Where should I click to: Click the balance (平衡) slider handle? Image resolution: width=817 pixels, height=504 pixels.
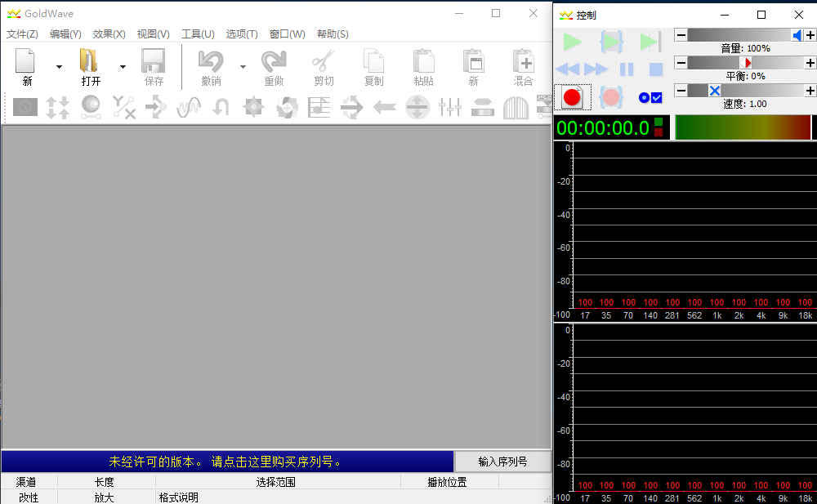[748, 63]
